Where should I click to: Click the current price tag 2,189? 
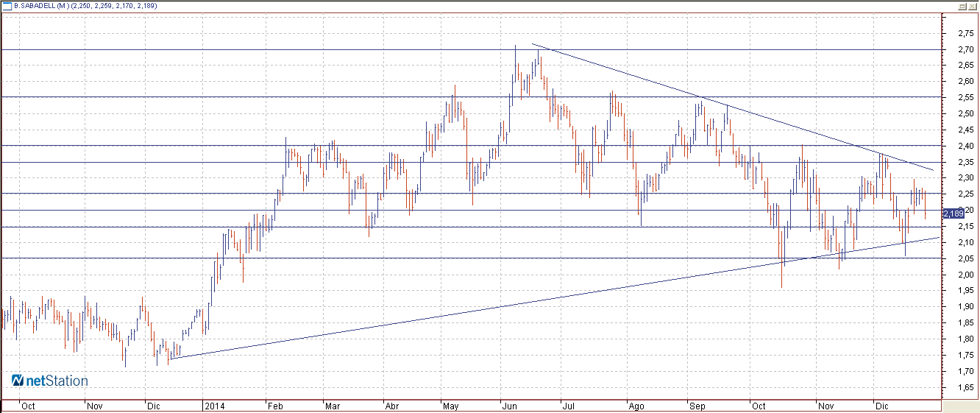coord(953,213)
